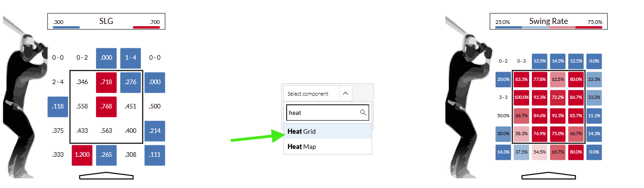Click the home plate under Swing Rate grid
The image size is (644, 188).
[x=548, y=176]
